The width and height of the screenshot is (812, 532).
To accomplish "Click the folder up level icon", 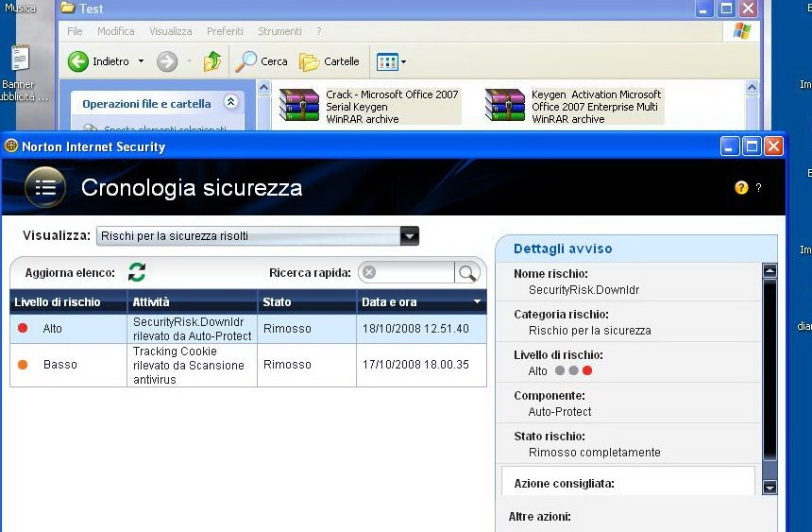I will 212,62.
